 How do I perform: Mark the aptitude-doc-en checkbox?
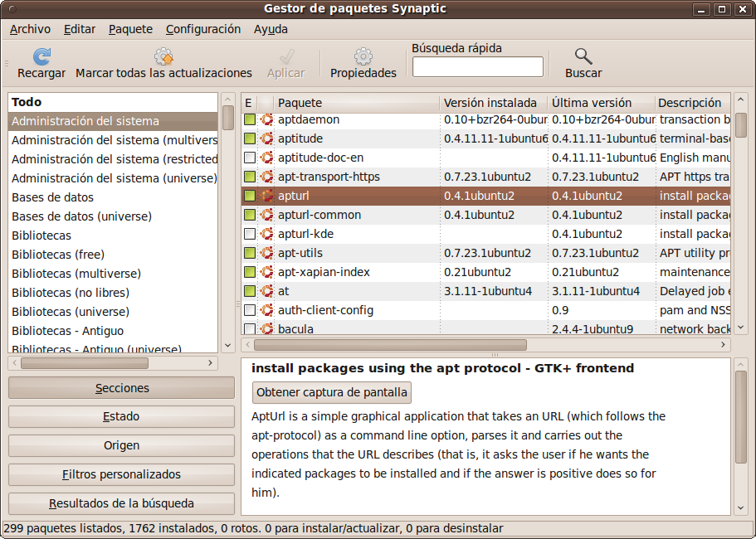tap(249, 158)
